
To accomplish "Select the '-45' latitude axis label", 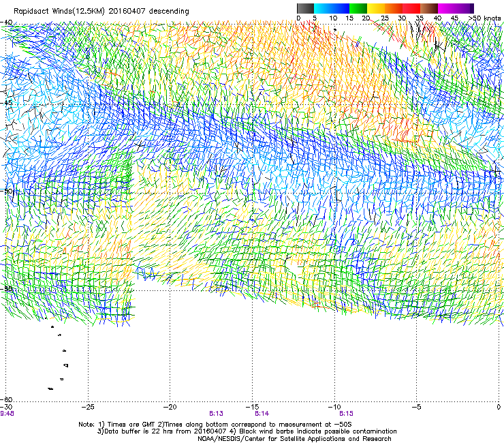I will [x=6, y=103].
